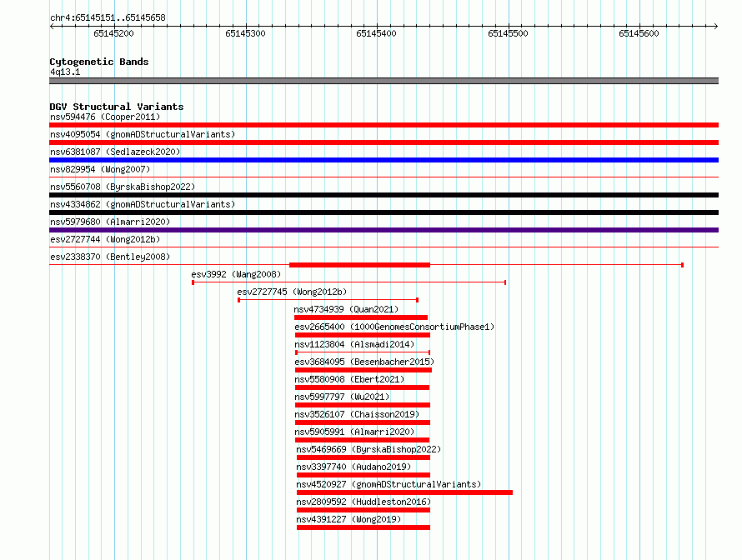Open esv2727744 (Wong2012b) variant label
This screenshot has width=742, height=560.
(x=105, y=239)
